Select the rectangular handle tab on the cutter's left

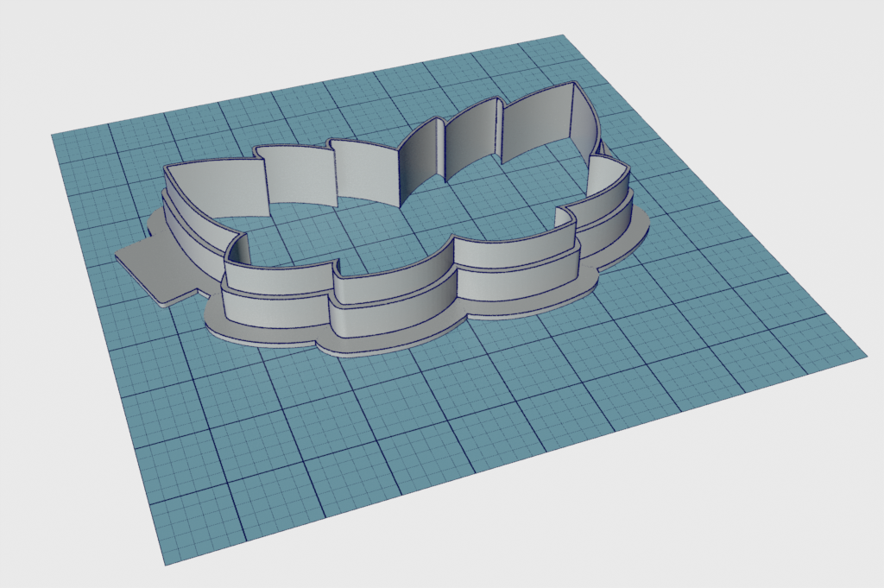145,270
